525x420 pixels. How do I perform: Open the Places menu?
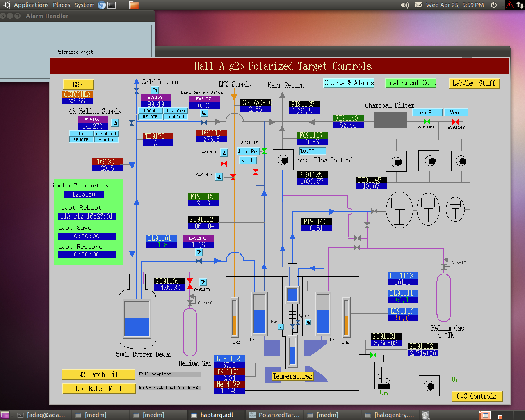62,5
